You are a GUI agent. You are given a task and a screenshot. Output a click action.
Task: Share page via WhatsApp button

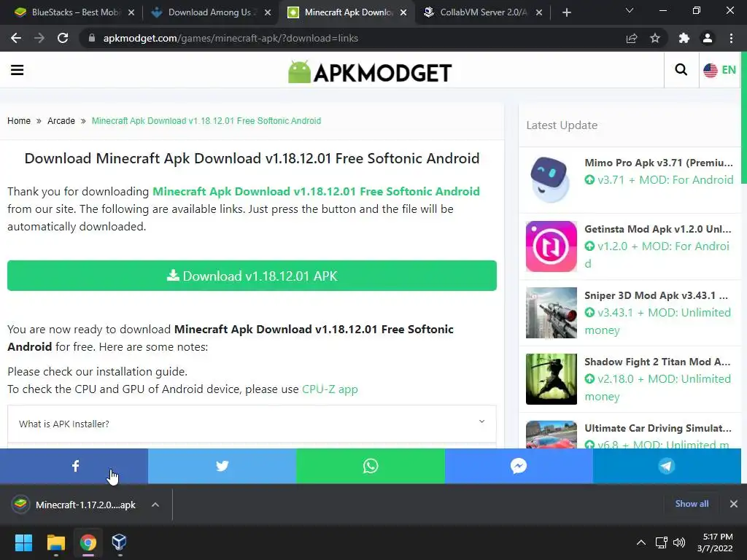(x=371, y=466)
